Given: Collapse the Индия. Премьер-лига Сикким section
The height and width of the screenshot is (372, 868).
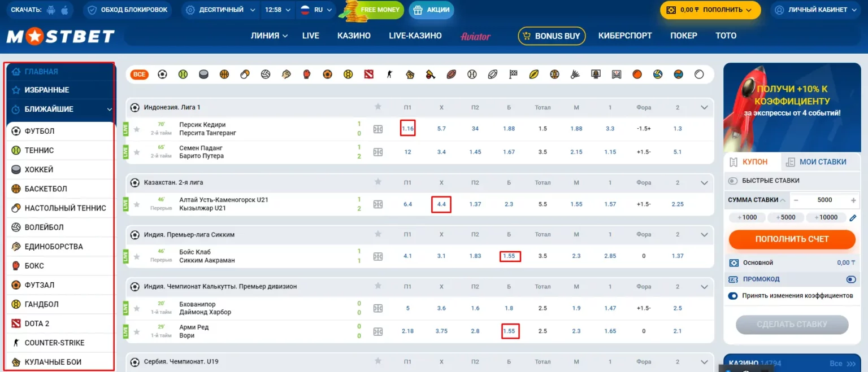Looking at the screenshot, I should click(x=704, y=235).
